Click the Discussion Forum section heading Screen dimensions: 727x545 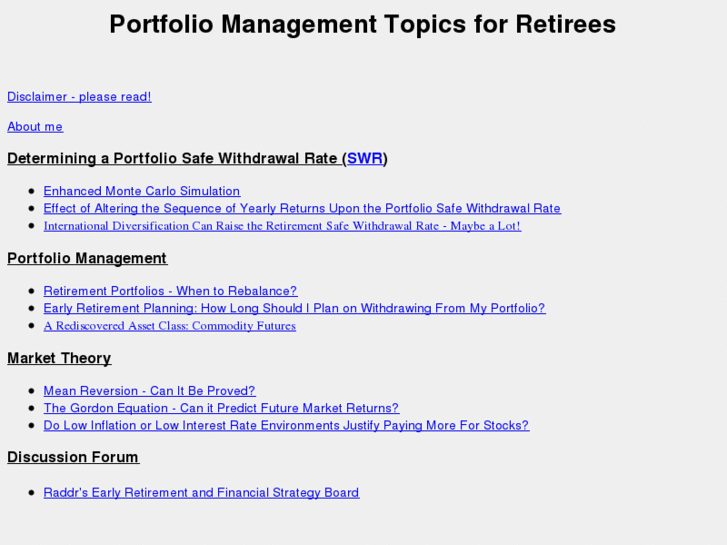pyautogui.click(x=73, y=457)
